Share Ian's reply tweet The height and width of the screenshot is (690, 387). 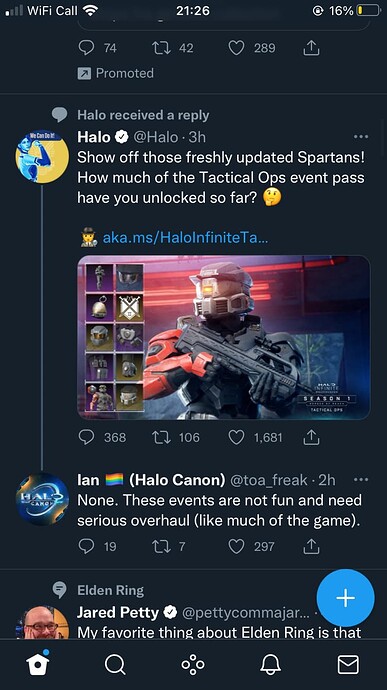tap(311, 546)
